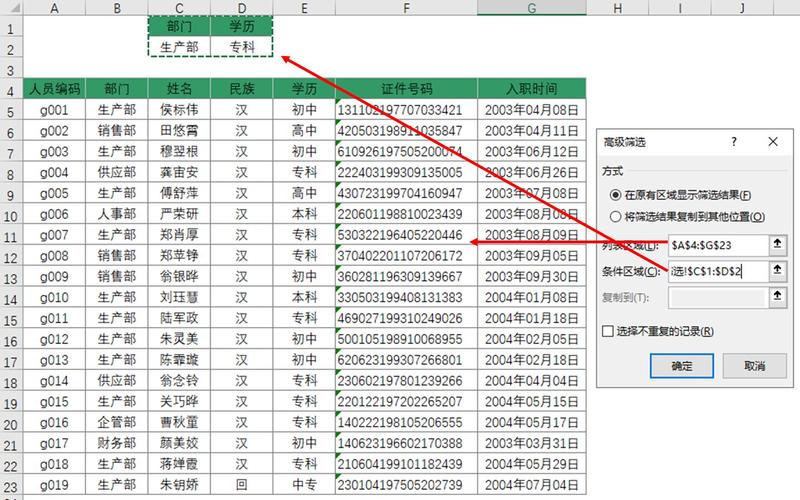The width and height of the screenshot is (800, 500).
Task: Collapse dialog icon for copy-to field
Action: (777, 297)
